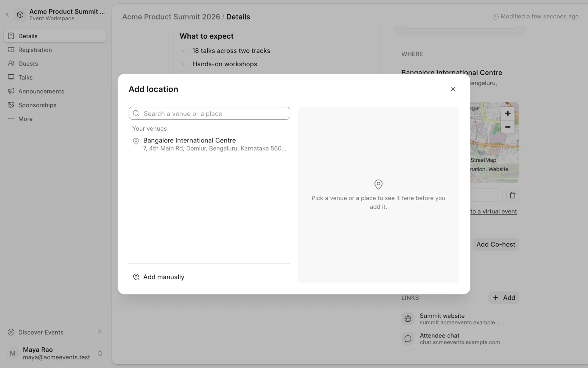The width and height of the screenshot is (588, 368).
Task: Open Discover Events link
Action: coord(55,332)
